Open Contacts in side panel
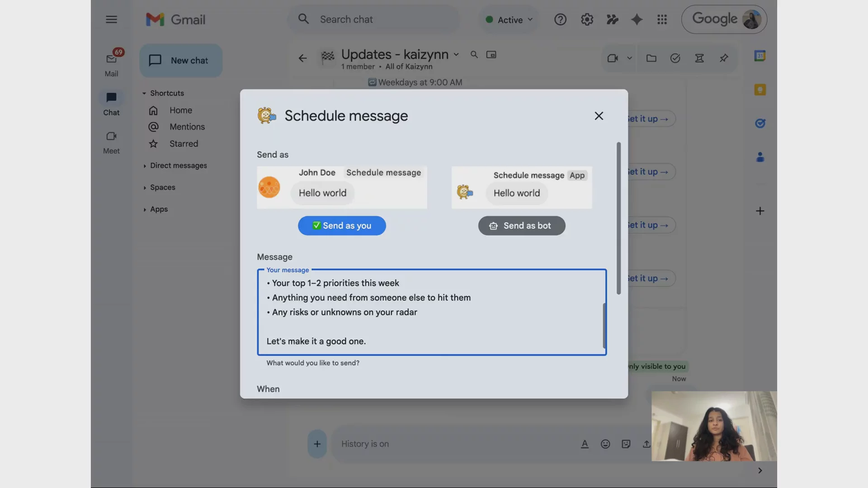Screen dimensions: 868x488 click(x=760, y=157)
